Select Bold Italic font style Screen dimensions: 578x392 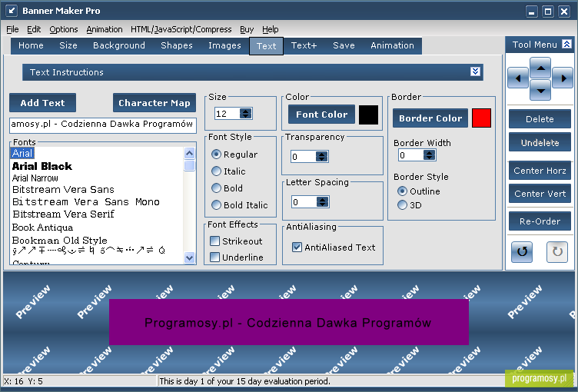point(216,204)
